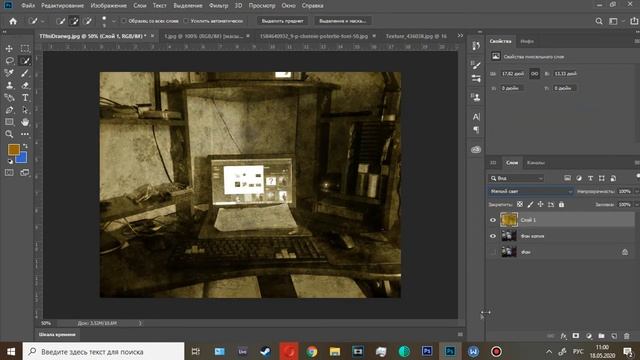The height and width of the screenshot is (360, 640).
Task: Delete layer with trash icon
Action: 627,336
